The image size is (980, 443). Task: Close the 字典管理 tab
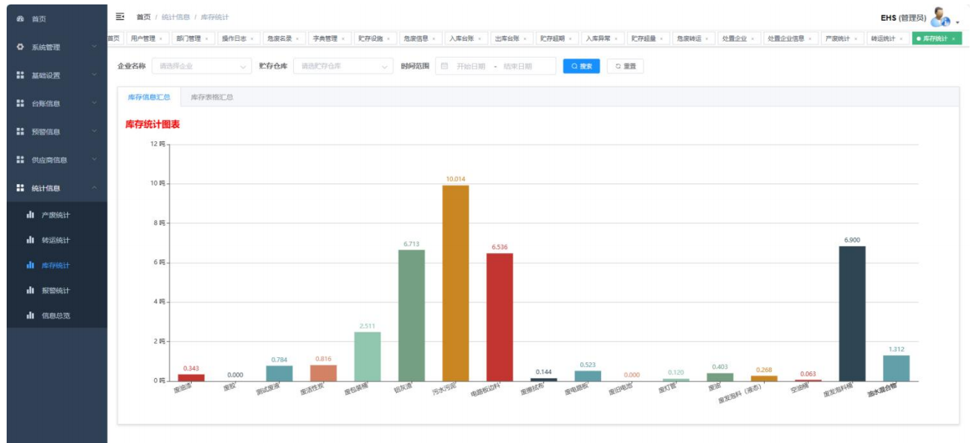pyautogui.click(x=343, y=38)
